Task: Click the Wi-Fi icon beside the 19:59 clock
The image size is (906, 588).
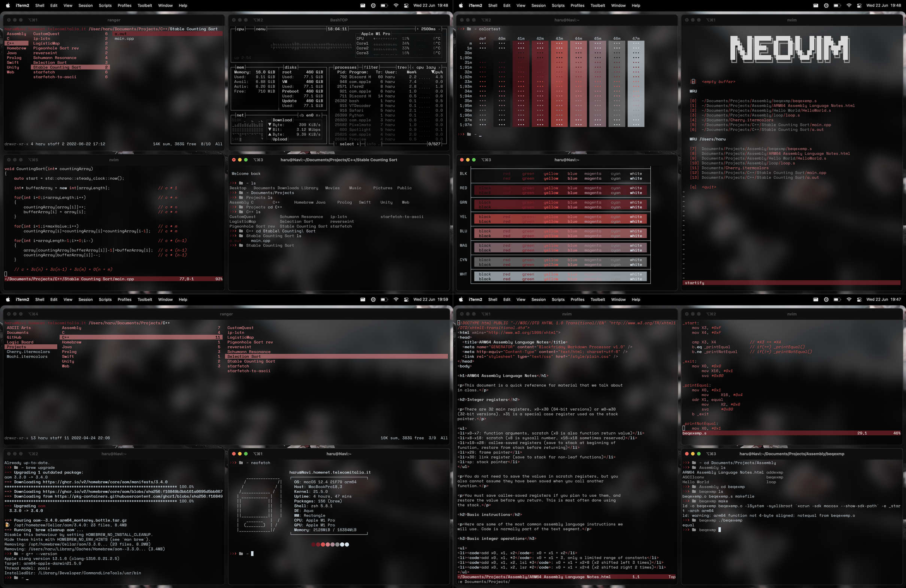Action: pos(396,299)
